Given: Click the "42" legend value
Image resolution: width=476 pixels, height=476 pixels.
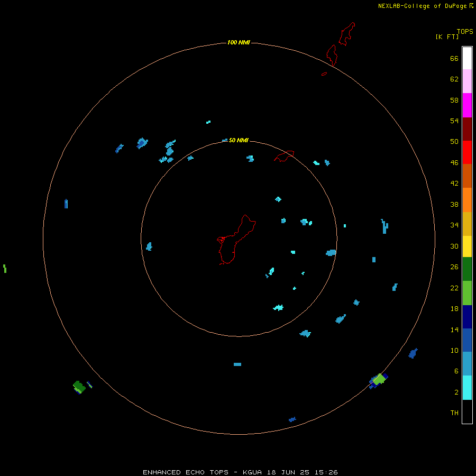Looking at the screenshot, I should pyautogui.click(x=454, y=183).
